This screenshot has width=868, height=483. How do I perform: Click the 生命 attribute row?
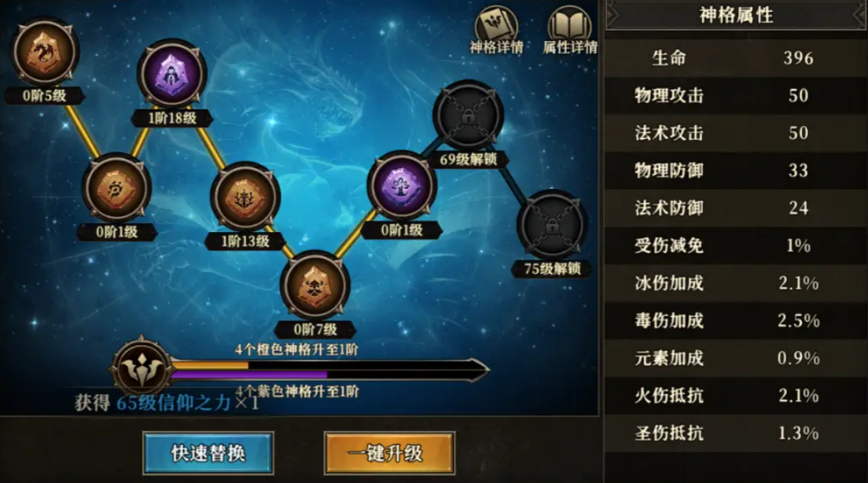coord(736,57)
